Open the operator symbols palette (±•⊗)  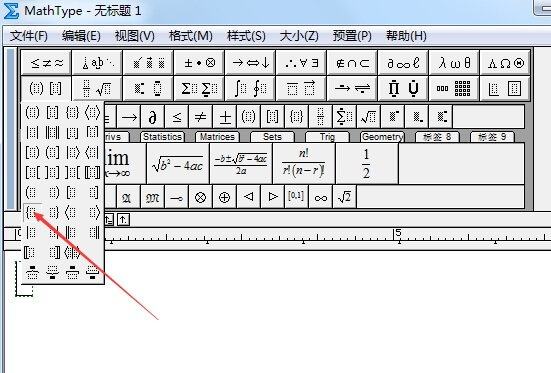tap(199, 63)
